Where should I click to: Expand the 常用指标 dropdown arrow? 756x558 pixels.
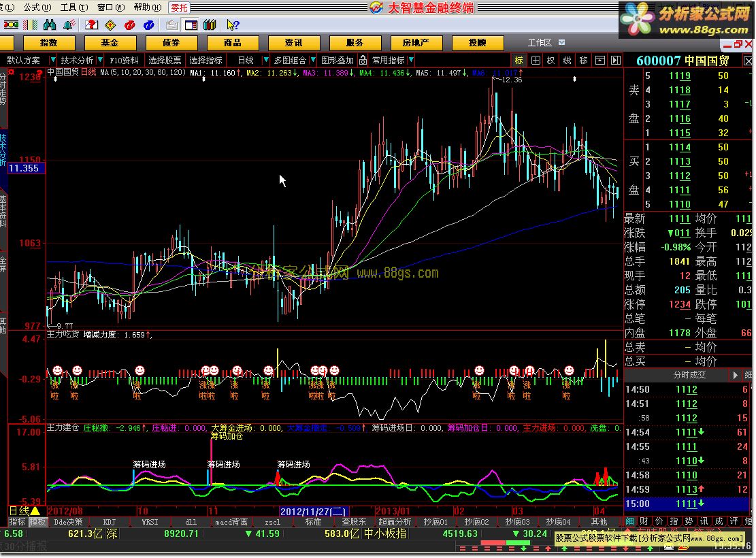411,61
